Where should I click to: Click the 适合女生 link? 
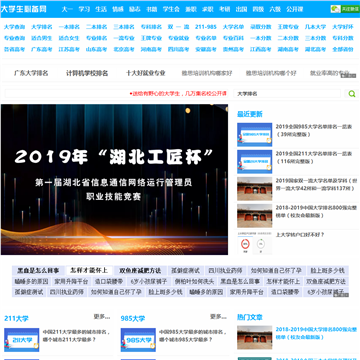[69, 38]
